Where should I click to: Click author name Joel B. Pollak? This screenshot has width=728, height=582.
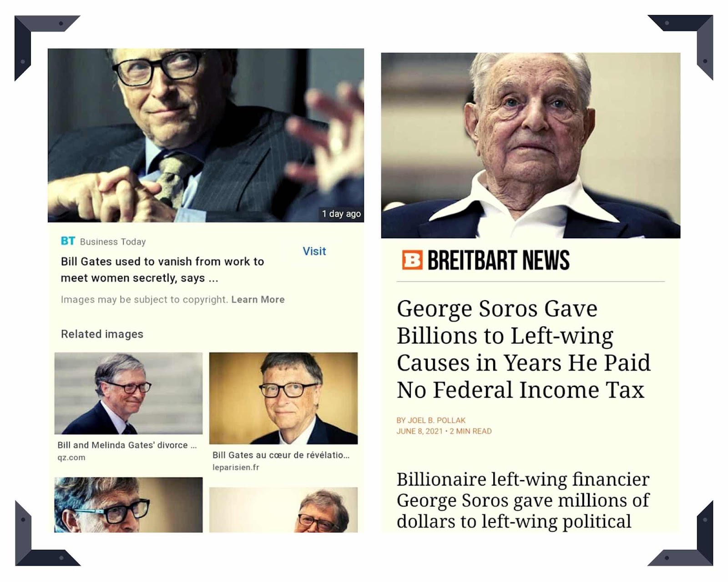(x=436, y=420)
